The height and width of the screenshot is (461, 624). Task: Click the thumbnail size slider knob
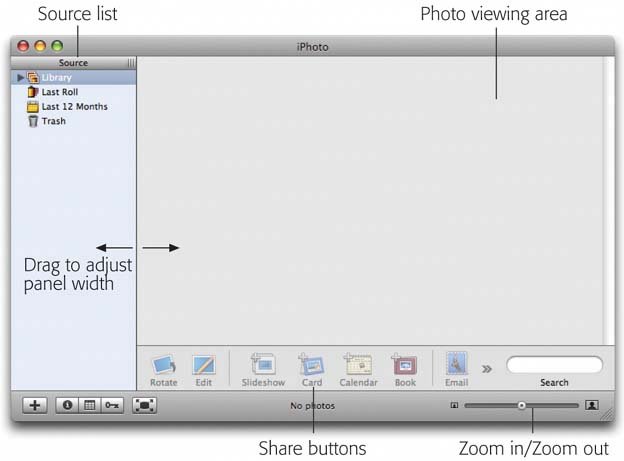pyautogui.click(x=521, y=405)
